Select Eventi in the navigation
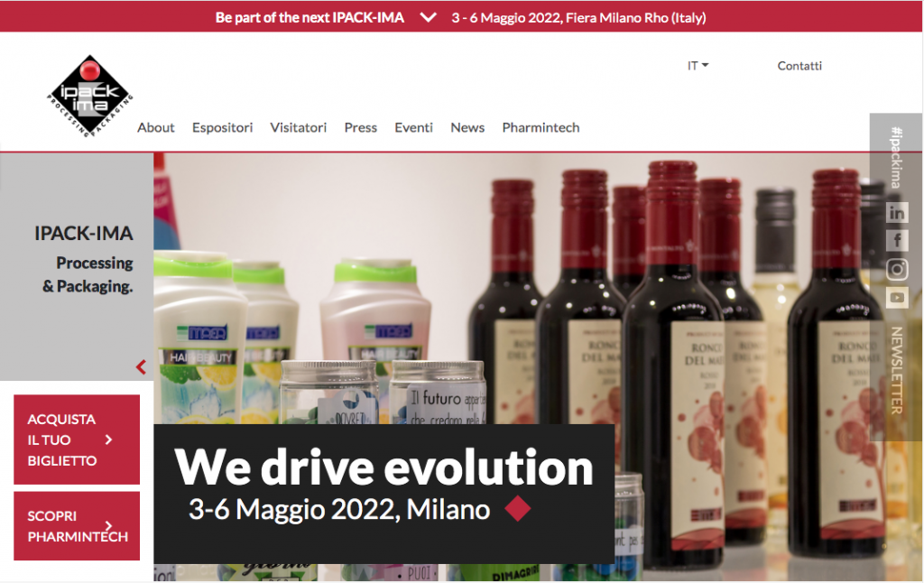The height and width of the screenshot is (583, 924). [x=413, y=127]
